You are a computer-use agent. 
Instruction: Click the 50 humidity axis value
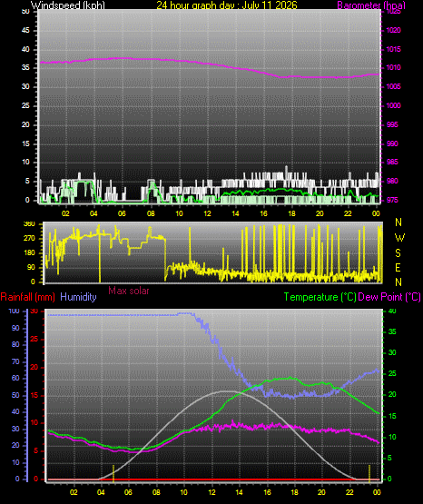15,395
